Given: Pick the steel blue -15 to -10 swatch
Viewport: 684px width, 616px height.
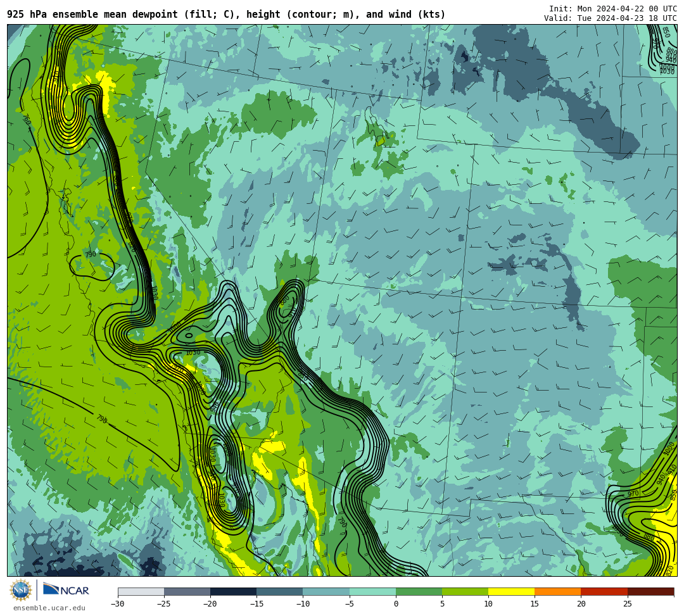Looking at the screenshot, I should [x=280, y=591].
